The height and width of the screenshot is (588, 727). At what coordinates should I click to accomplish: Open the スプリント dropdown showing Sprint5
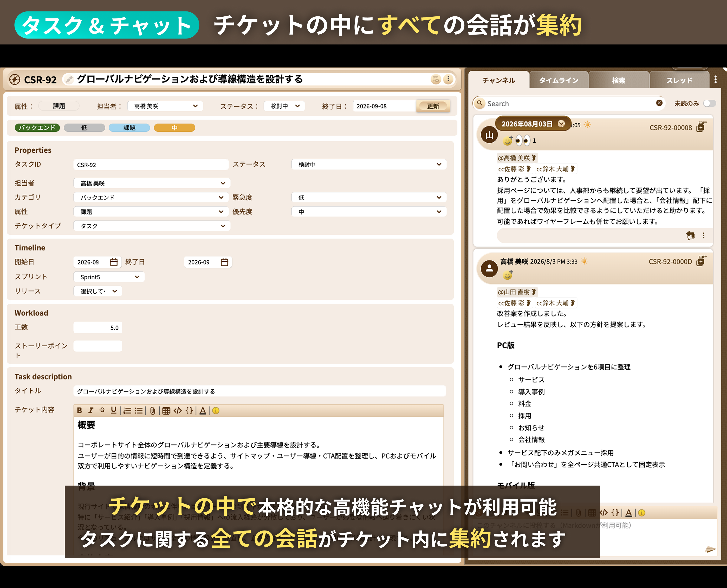click(x=109, y=277)
